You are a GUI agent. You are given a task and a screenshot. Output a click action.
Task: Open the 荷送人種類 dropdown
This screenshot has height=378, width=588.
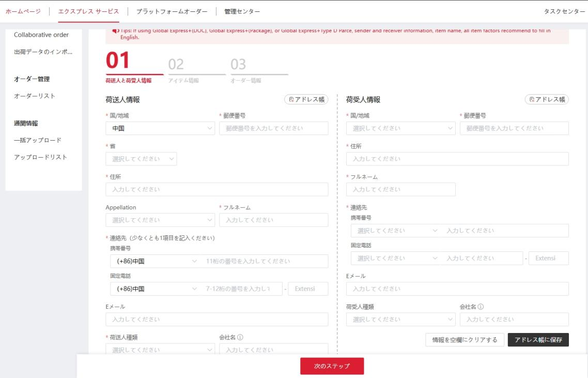pos(160,350)
